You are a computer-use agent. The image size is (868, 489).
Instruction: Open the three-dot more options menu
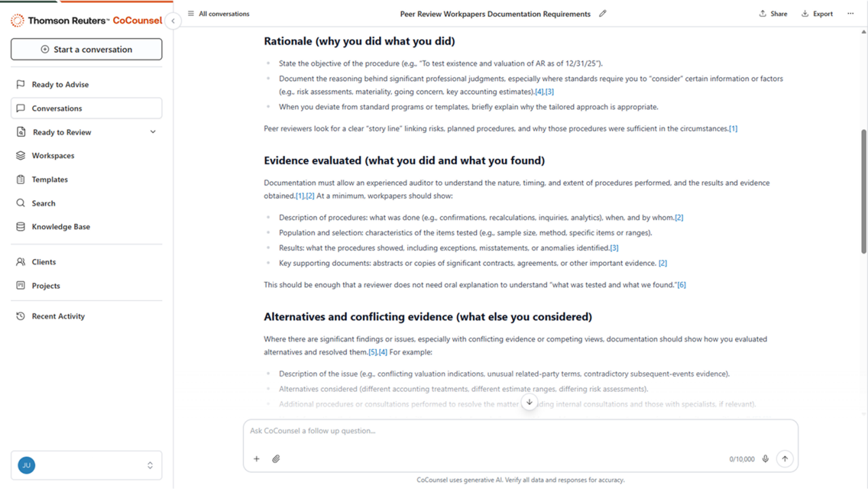[850, 14]
